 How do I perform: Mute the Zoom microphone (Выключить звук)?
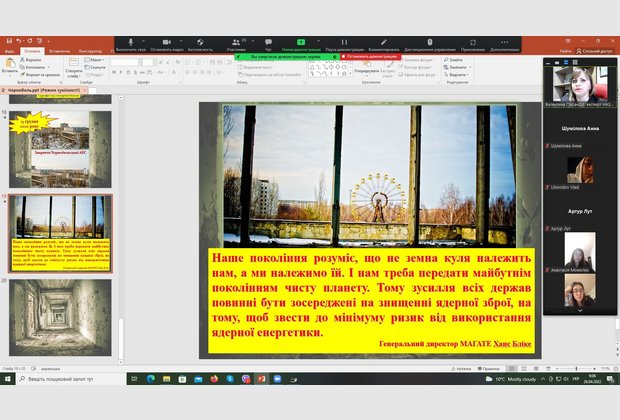(130, 45)
